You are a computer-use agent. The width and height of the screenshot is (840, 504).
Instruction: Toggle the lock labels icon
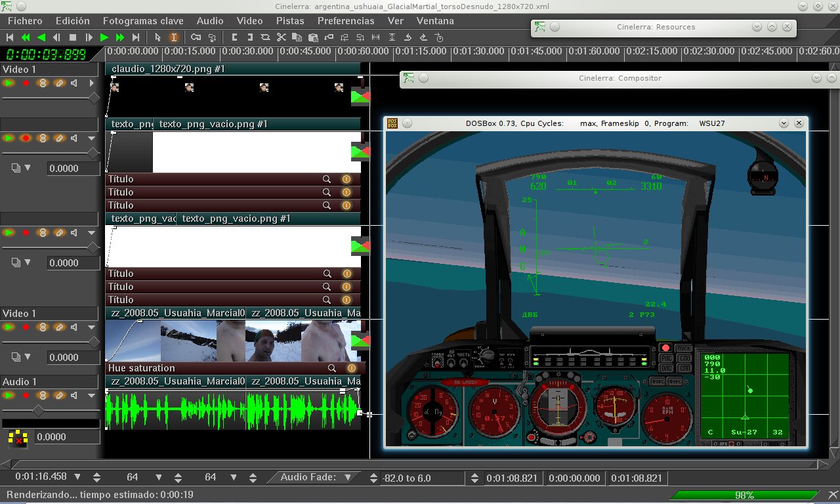(x=212, y=37)
